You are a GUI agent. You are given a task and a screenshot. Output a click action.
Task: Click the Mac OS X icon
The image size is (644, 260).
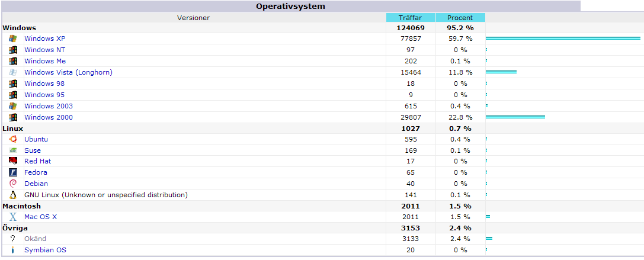(12, 217)
